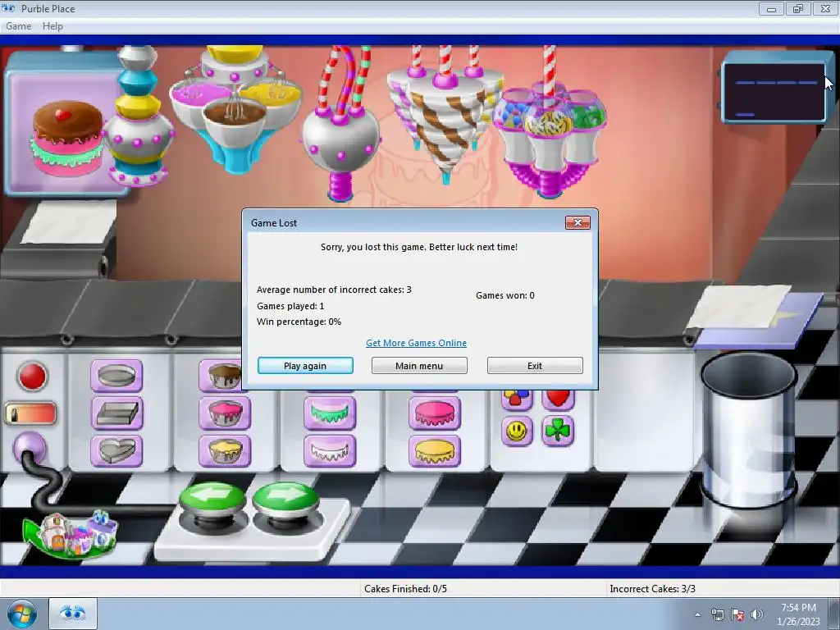Open the volume speaker tray icon
840x630 pixels.
pos(757,614)
